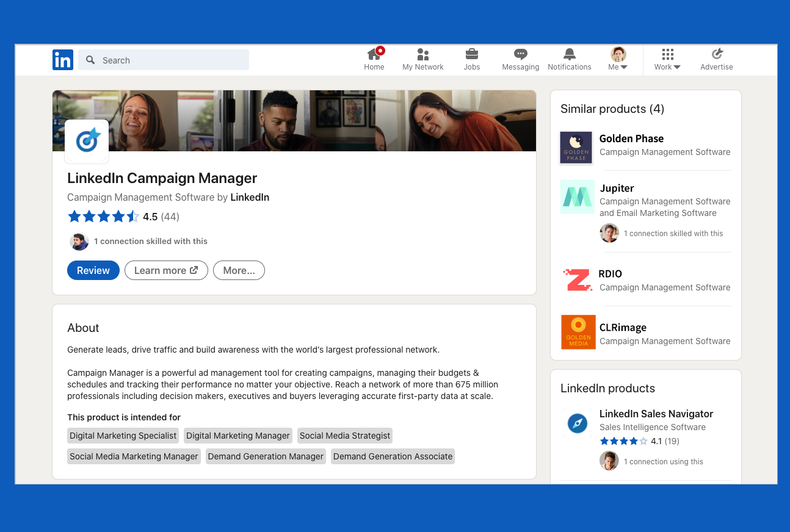The image size is (790, 532).
Task: Open the Work apps grid icon
Action: [x=667, y=54]
